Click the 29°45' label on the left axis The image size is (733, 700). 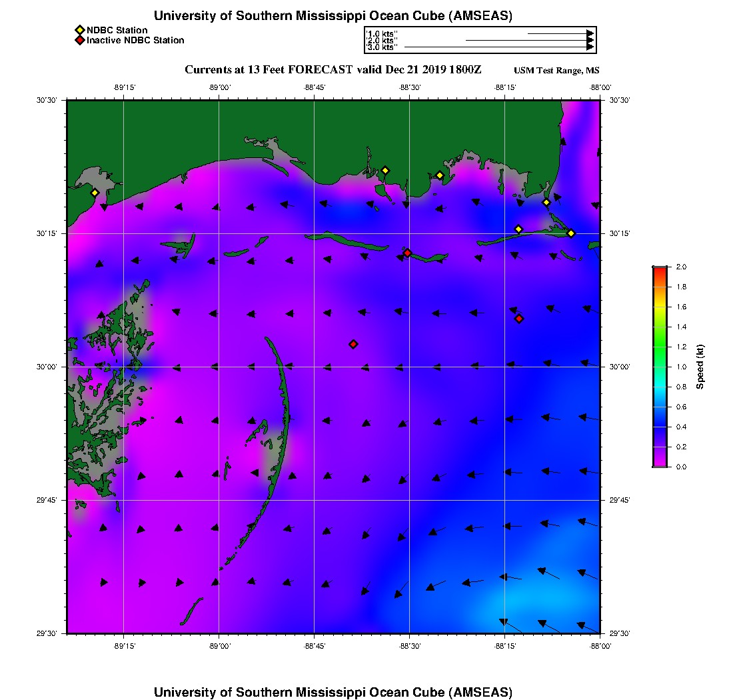pyautogui.click(x=47, y=501)
